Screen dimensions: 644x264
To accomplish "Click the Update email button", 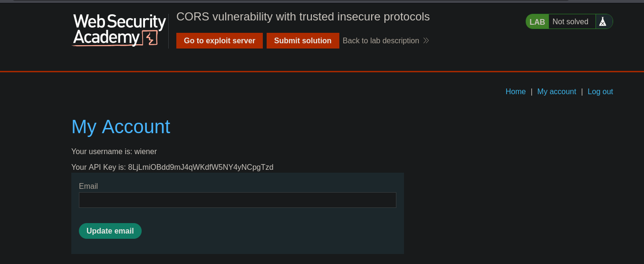I will pyautogui.click(x=110, y=231).
